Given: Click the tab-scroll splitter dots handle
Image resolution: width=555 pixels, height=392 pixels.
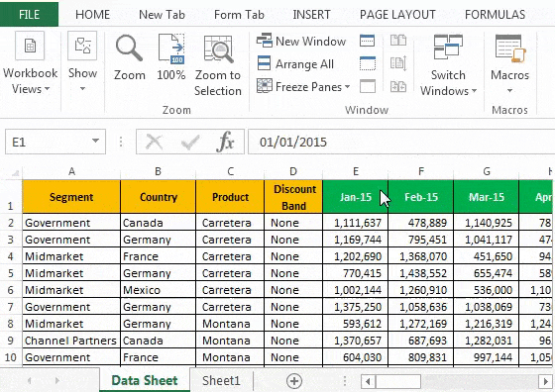Looking at the screenshot, I should coord(344,381).
